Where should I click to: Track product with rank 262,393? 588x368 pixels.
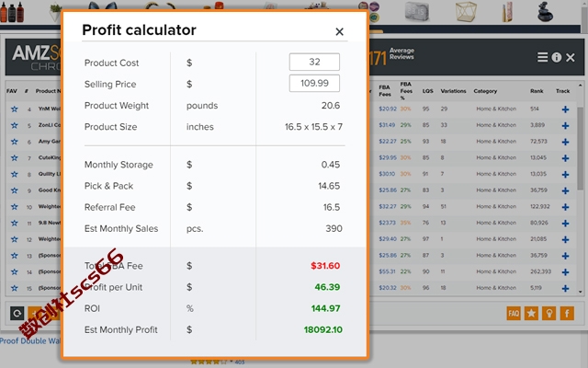click(566, 272)
